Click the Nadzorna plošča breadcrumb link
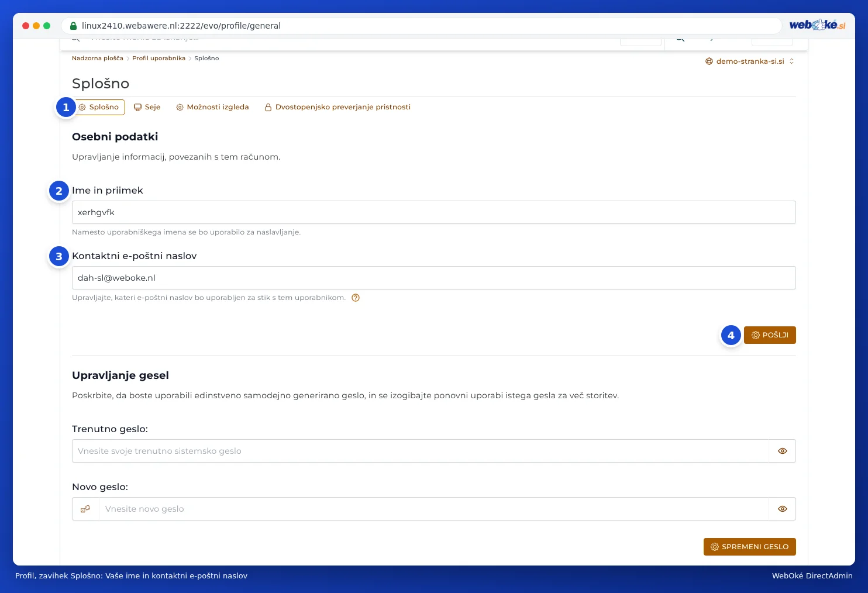Image resolution: width=868 pixels, height=593 pixels. [98, 58]
